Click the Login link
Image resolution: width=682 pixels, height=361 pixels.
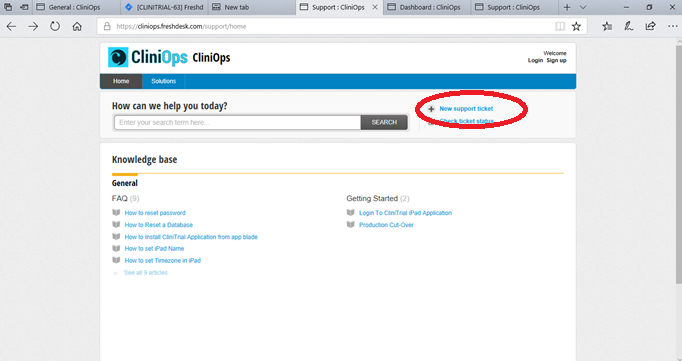coord(535,60)
